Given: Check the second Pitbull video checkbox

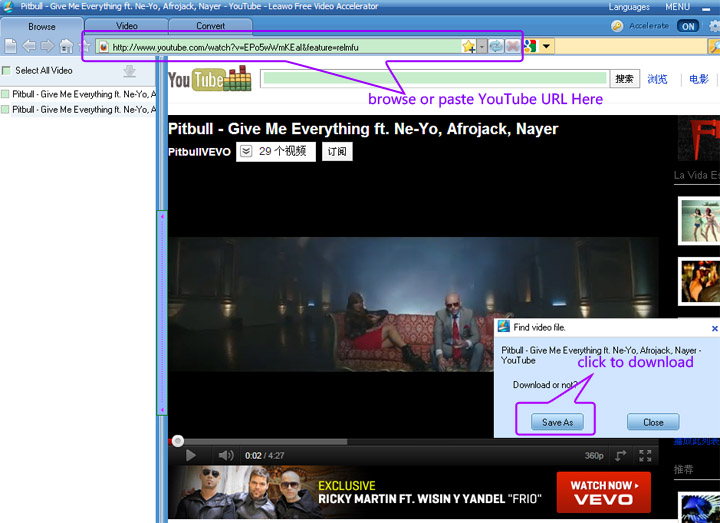Looking at the screenshot, I should [5, 109].
